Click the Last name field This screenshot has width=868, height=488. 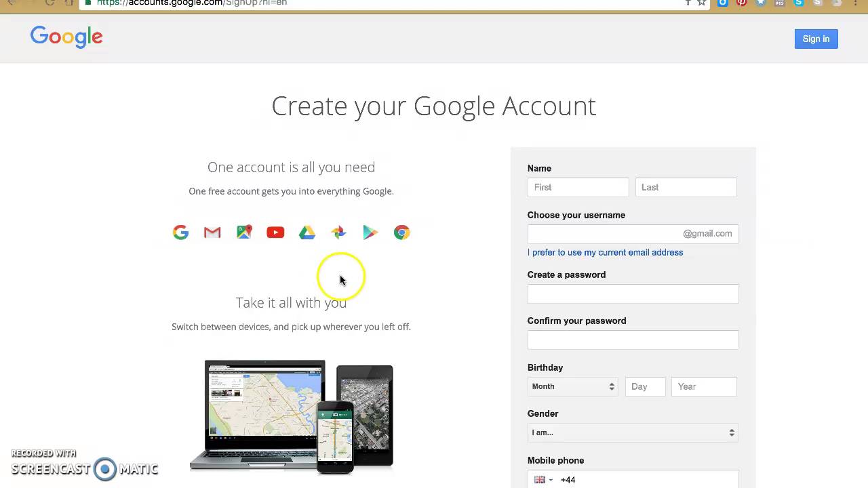[x=686, y=187]
